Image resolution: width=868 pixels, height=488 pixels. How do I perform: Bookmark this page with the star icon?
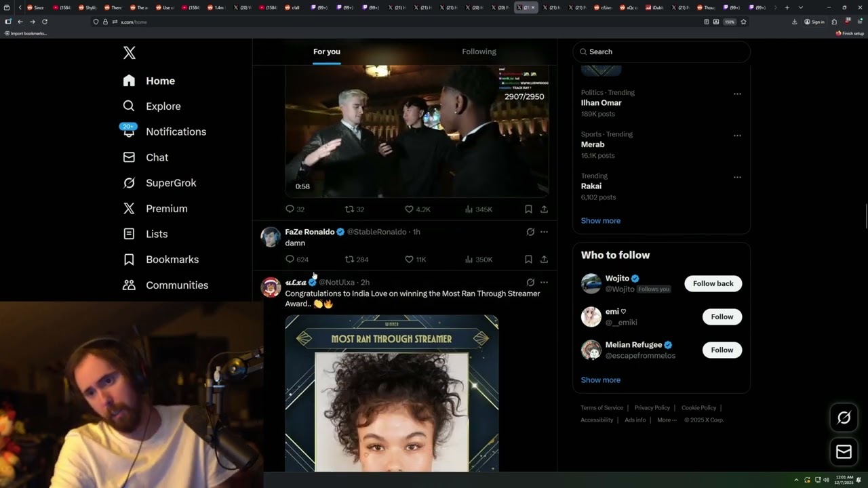[743, 22]
